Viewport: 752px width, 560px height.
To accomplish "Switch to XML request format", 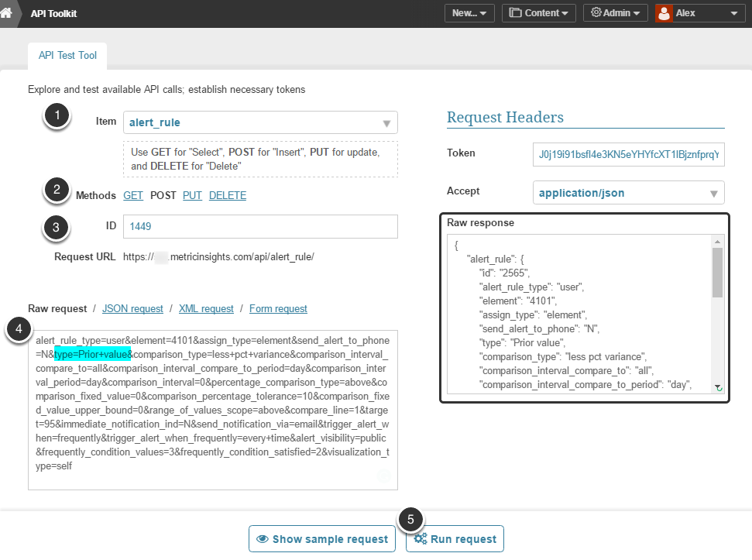I will pos(206,308).
